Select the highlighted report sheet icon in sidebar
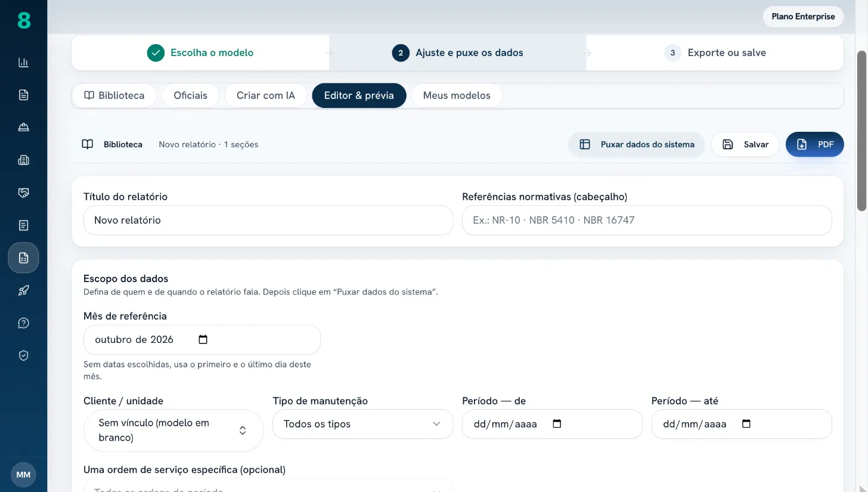 [x=23, y=258]
